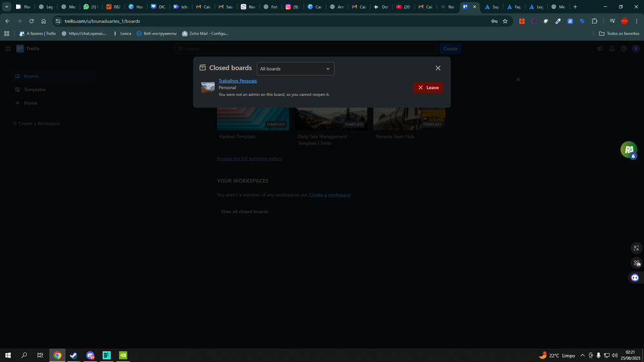Open the chat.openai bookmark
Viewport: 644px width, 362px height.
pos(84,33)
